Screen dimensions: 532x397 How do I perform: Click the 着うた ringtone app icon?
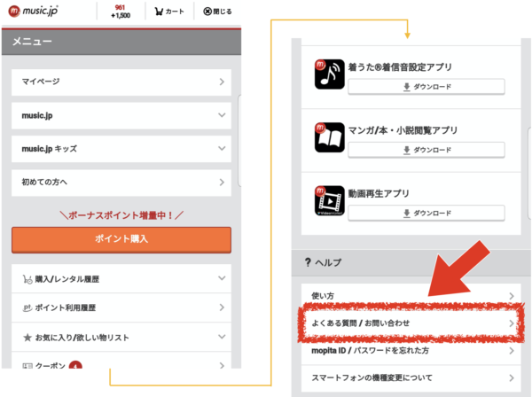pyautogui.click(x=329, y=74)
